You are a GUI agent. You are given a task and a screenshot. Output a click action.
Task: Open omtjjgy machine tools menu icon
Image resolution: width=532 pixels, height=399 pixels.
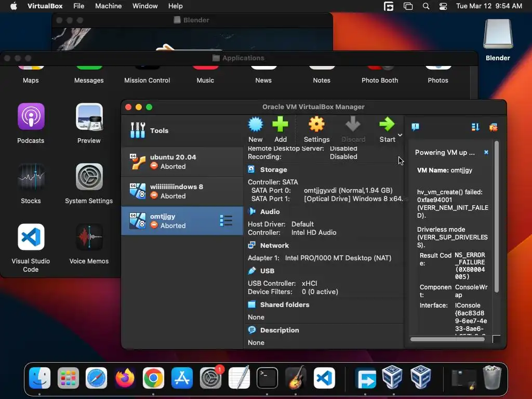226,220
